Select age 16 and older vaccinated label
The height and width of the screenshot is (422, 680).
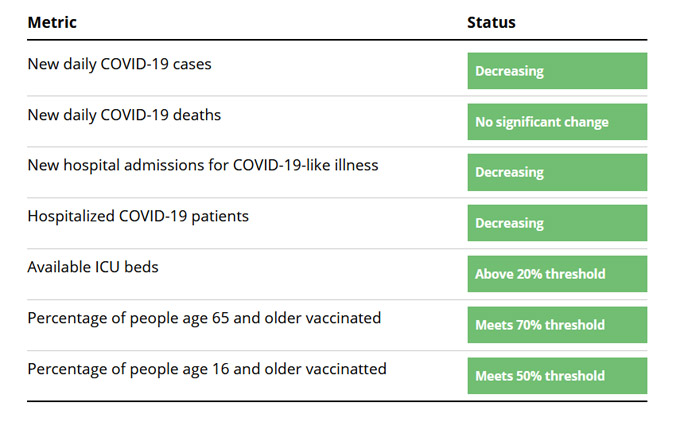(207, 369)
